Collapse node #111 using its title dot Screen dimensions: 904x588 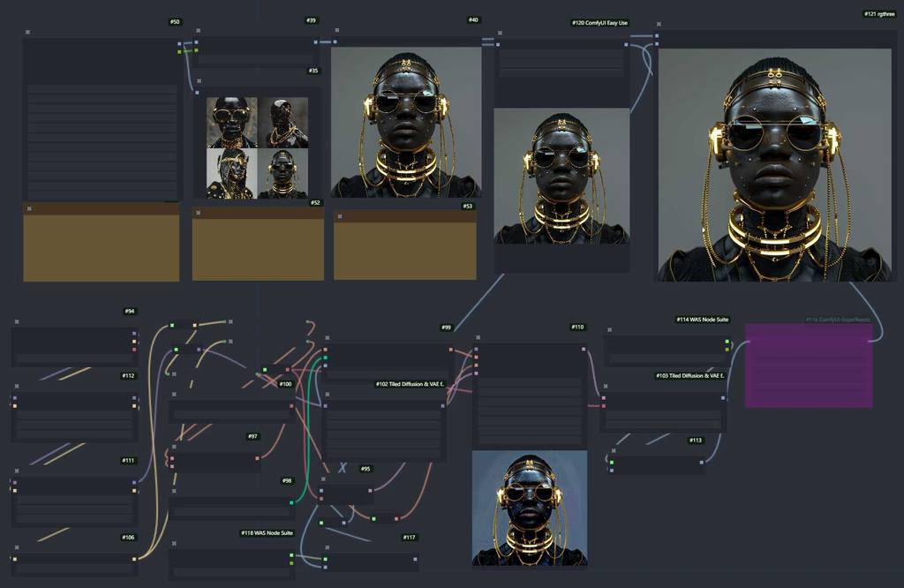[17, 471]
